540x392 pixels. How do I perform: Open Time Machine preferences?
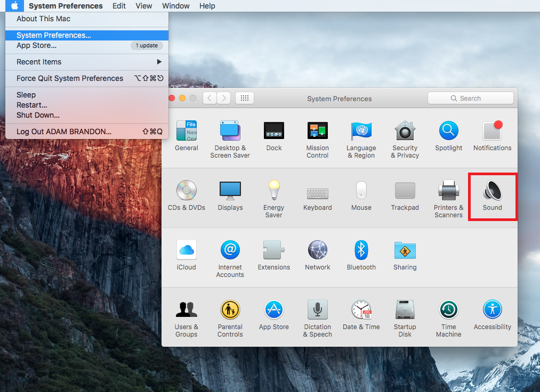pos(448,318)
